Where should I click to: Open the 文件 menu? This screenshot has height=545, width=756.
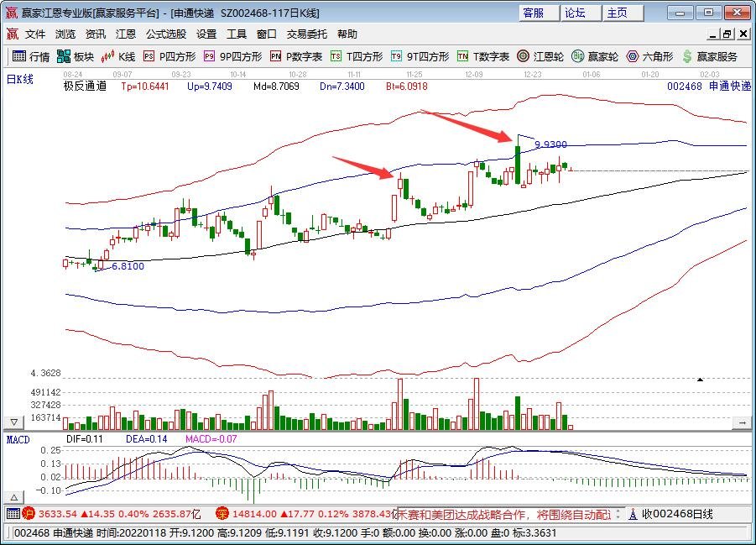click(35, 34)
